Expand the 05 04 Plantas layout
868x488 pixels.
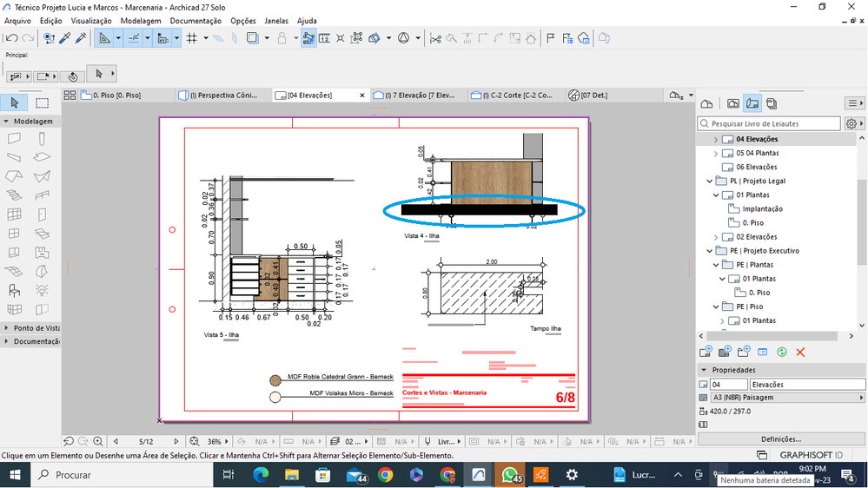(716, 154)
